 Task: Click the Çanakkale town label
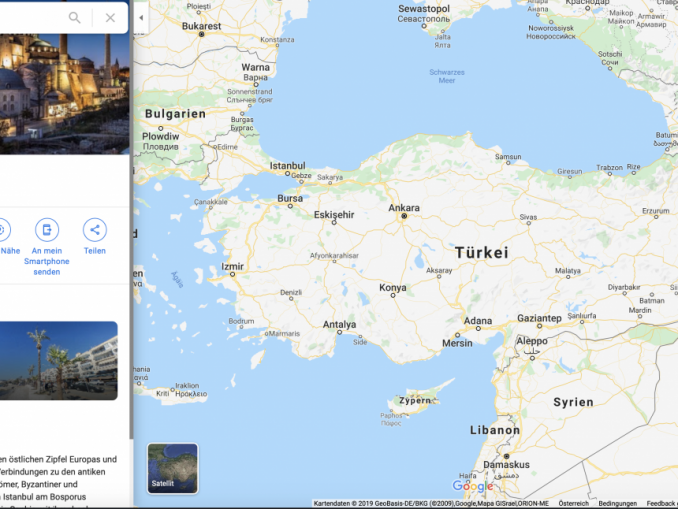pos(211,202)
